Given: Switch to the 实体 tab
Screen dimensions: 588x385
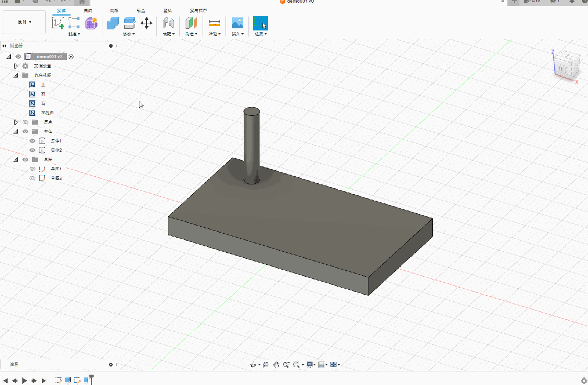Looking at the screenshot, I should click(x=61, y=10).
